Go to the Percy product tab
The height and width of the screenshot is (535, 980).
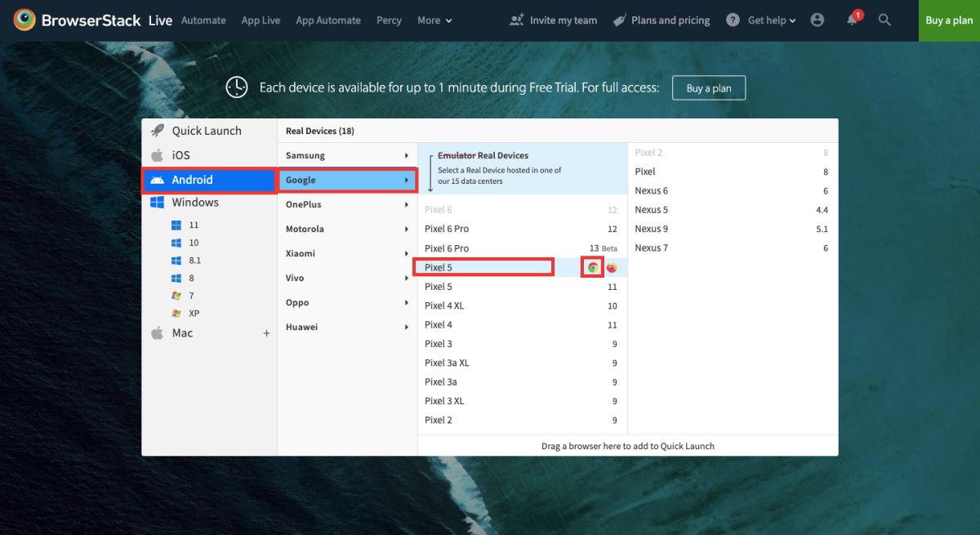(x=389, y=20)
